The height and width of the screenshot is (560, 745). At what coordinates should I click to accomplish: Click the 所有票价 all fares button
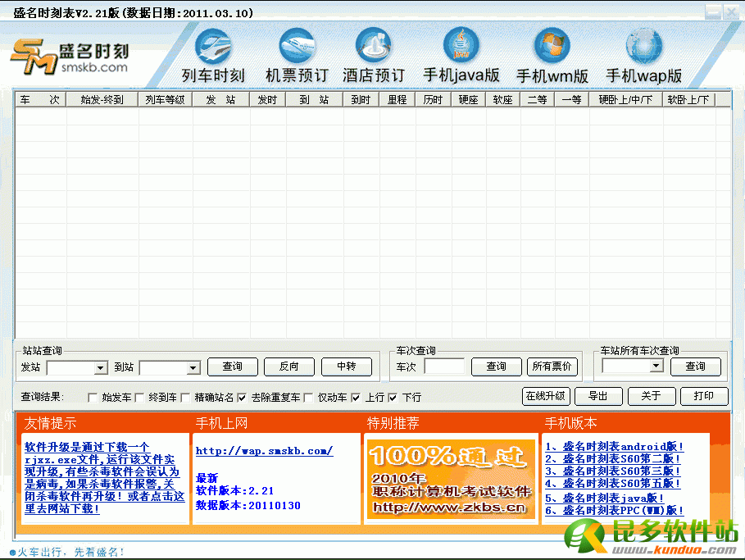point(552,367)
